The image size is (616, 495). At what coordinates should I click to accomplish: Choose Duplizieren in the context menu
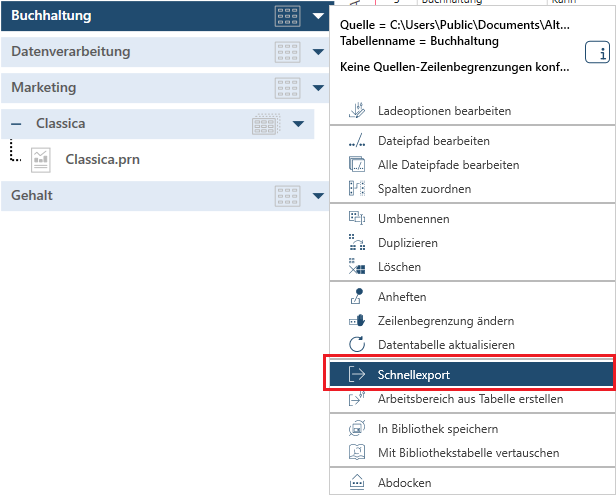pyautogui.click(x=407, y=243)
